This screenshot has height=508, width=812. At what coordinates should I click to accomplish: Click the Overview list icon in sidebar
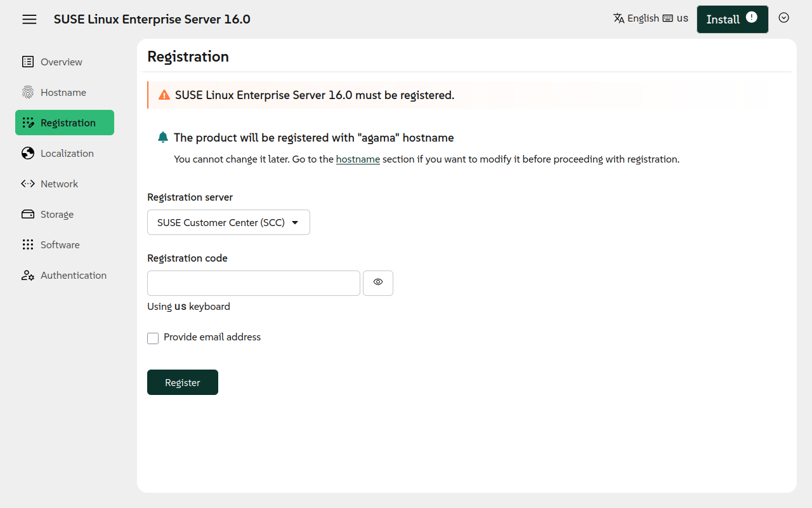point(28,62)
